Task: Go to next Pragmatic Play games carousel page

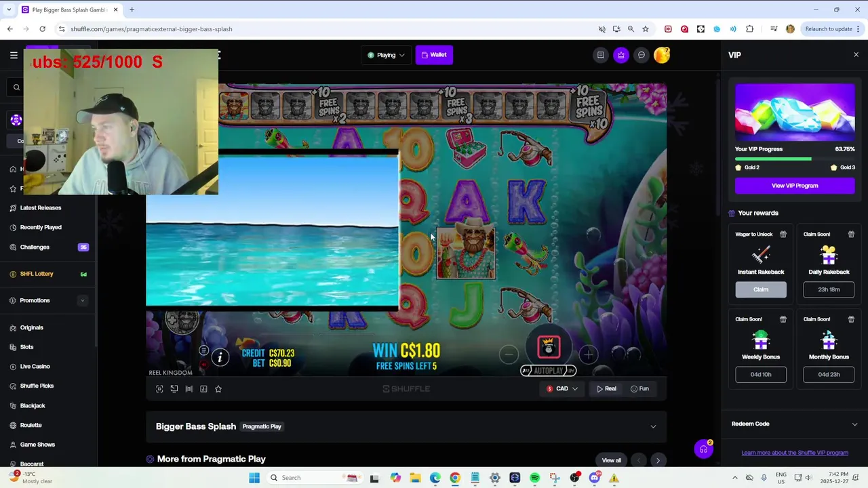Action: click(x=658, y=460)
